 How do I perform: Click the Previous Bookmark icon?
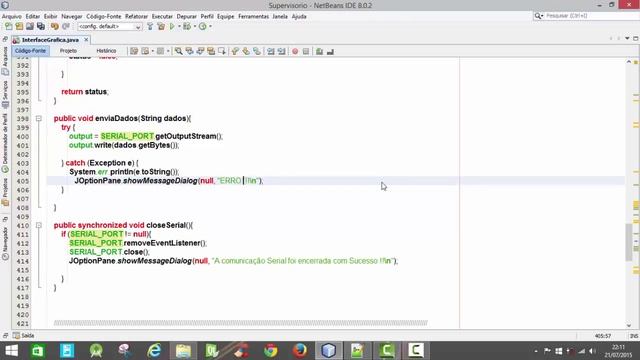coord(235,51)
